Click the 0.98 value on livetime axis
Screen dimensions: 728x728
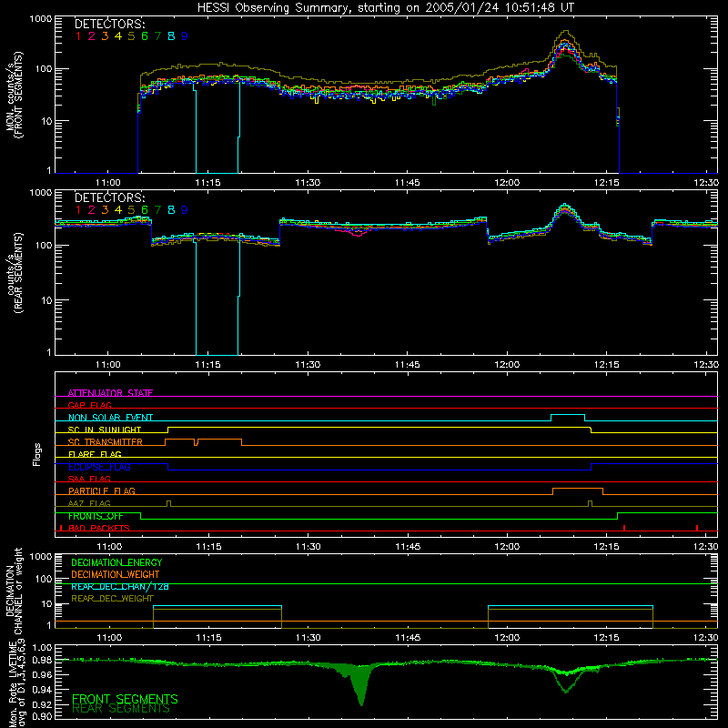pyautogui.click(x=42, y=660)
